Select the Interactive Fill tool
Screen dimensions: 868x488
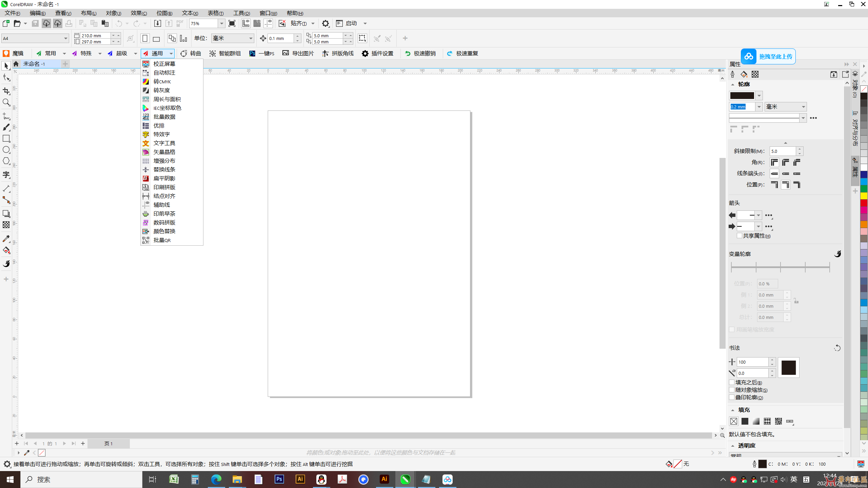tap(6, 250)
